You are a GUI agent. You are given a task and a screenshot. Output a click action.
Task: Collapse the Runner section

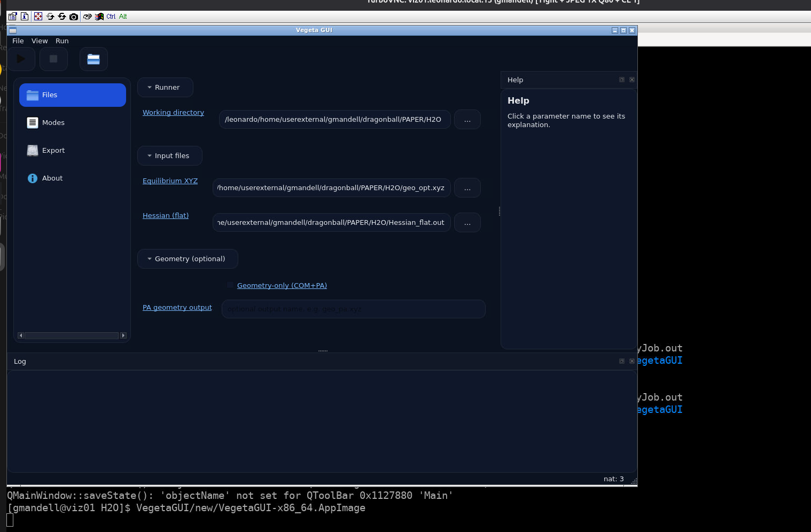pyautogui.click(x=165, y=88)
